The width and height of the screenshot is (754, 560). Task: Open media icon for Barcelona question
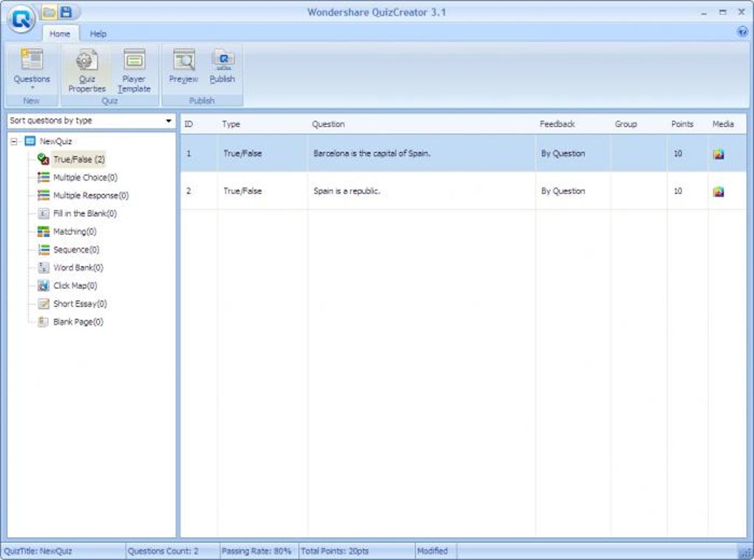[719, 154]
